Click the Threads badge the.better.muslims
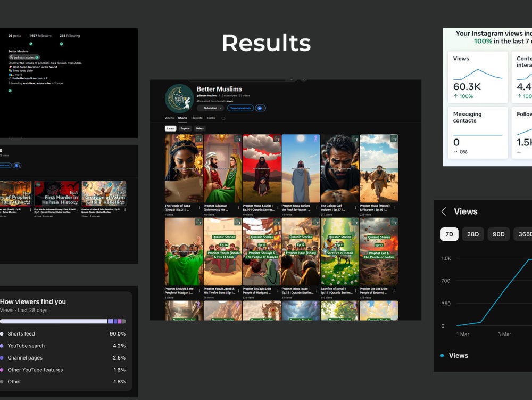This screenshot has height=400, width=532. [x=24, y=58]
